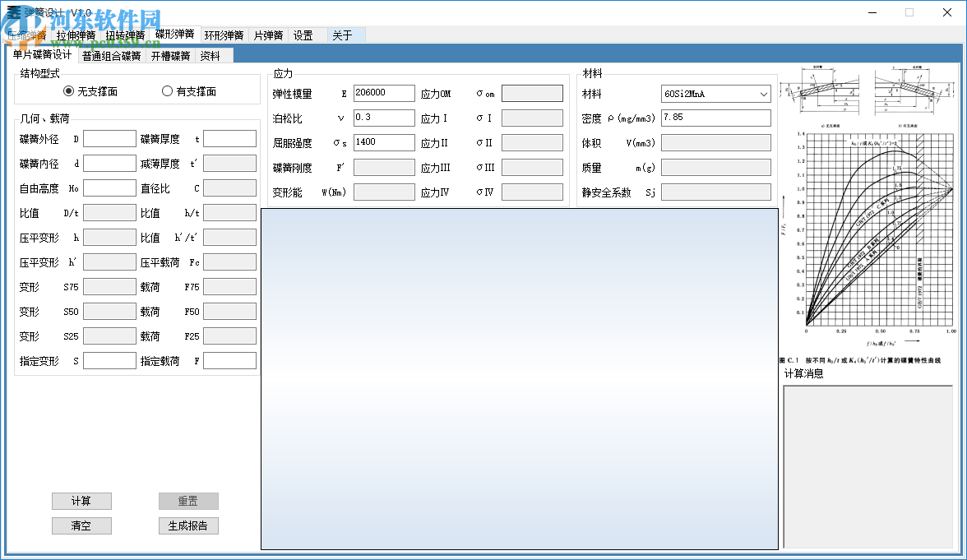Image resolution: width=967 pixels, height=560 pixels.
Task: Click the 质量 m(g) output field
Action: [716, 167]
